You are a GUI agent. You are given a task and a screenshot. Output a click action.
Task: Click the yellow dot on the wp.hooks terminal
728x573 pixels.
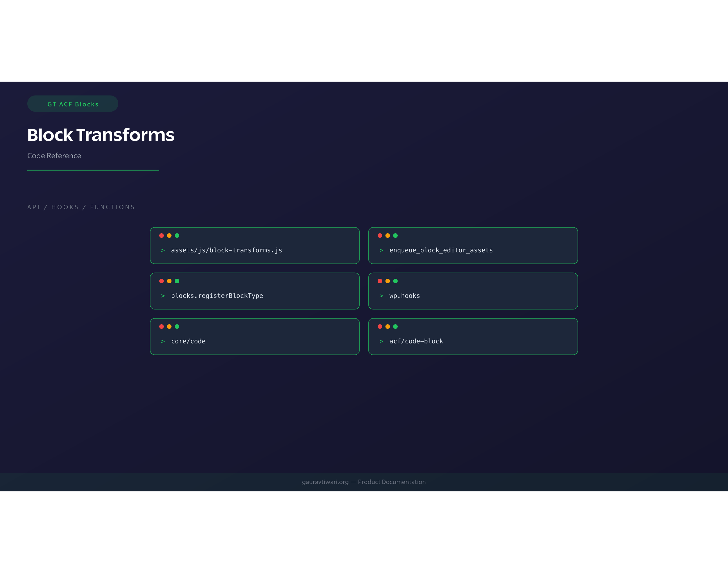[388, 281]
